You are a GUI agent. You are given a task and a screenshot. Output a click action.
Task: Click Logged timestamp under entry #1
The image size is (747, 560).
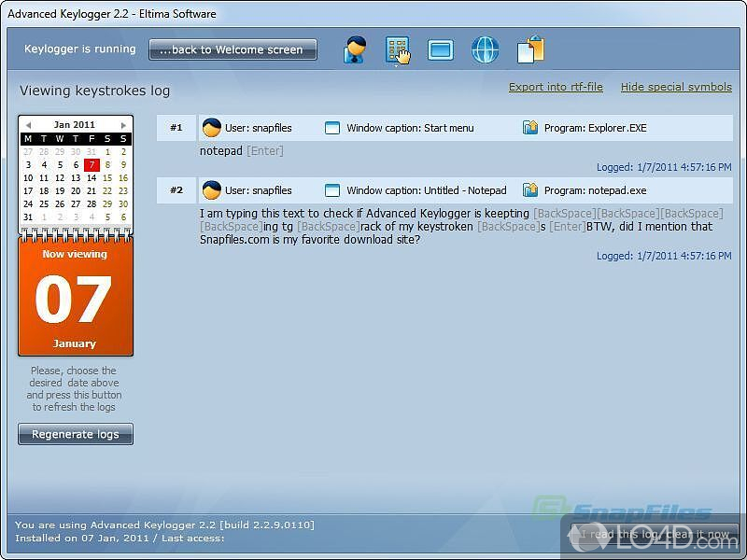click(x=664, y=167)
